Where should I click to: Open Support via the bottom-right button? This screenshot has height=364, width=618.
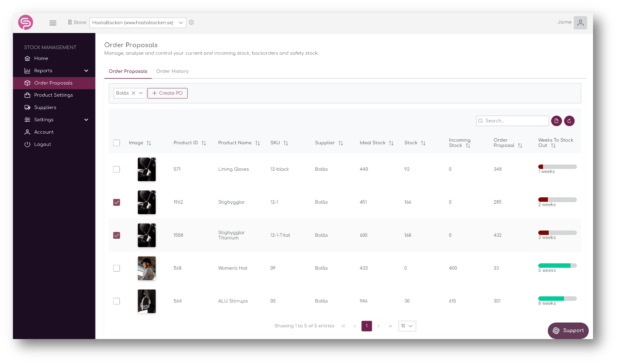coord(568,331)
